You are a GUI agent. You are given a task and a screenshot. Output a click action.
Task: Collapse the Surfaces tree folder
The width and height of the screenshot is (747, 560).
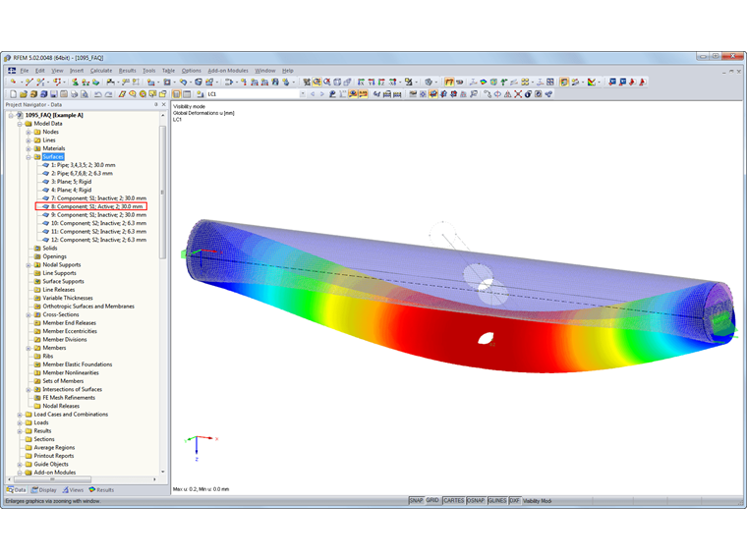(x=29, y=157)
